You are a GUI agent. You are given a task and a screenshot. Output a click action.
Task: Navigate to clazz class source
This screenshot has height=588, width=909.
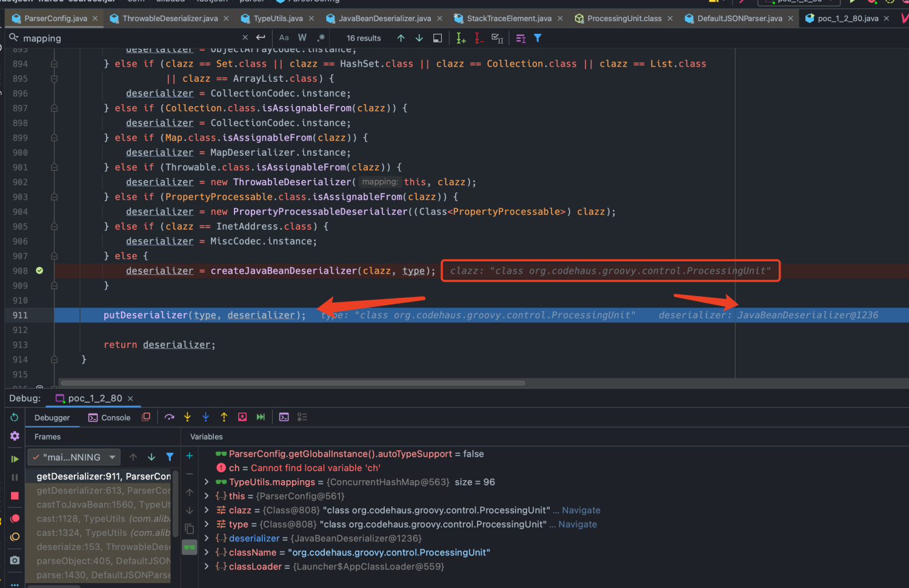tap(581, 510)
